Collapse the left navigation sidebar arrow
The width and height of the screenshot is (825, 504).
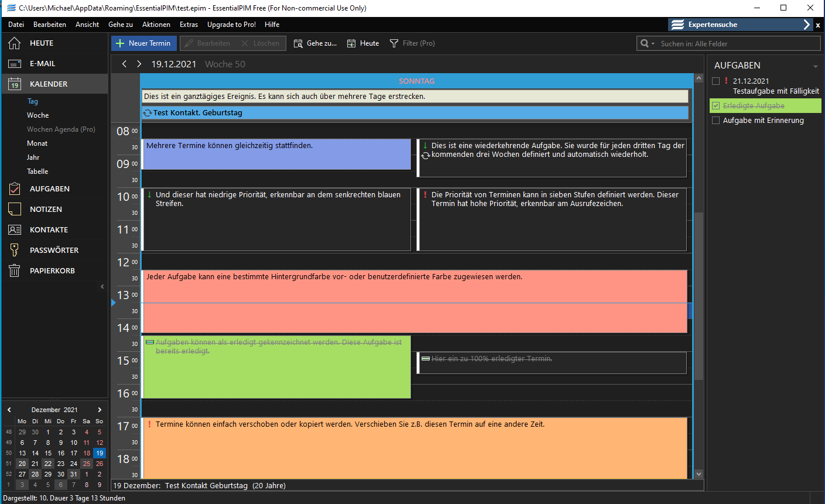(102, 287)
